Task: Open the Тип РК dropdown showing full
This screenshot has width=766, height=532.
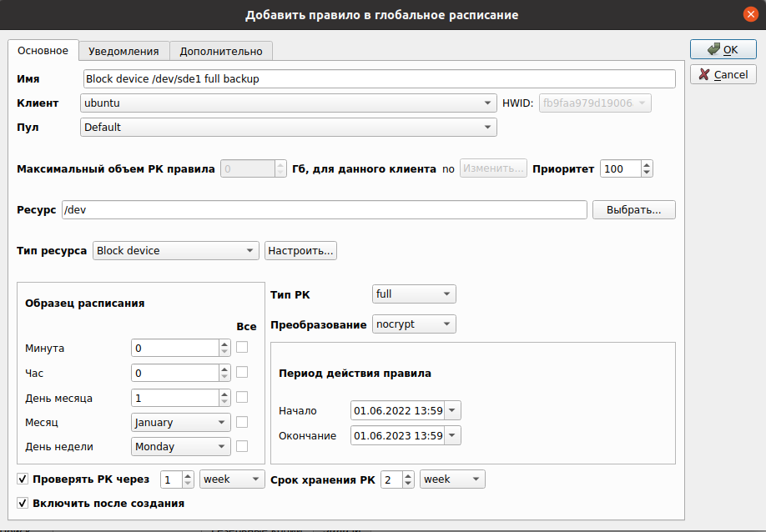Action: click(414, 294)
